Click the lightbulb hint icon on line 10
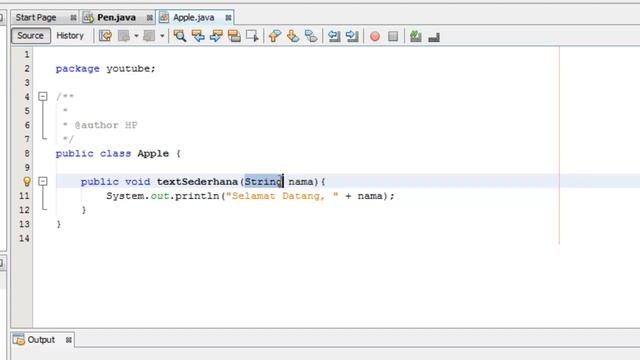This screenshot has height=360, width=640. coord(27,181)
